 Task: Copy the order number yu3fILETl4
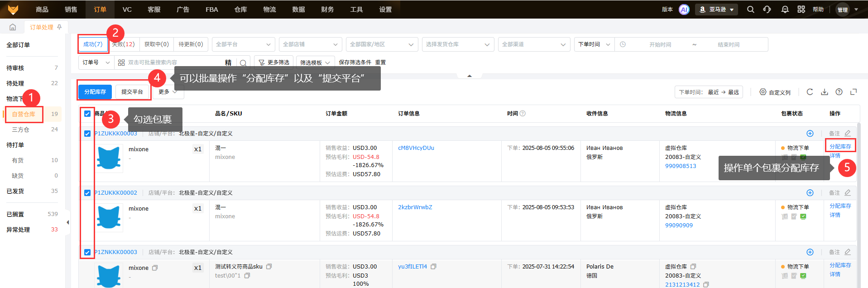coord(433,266)
